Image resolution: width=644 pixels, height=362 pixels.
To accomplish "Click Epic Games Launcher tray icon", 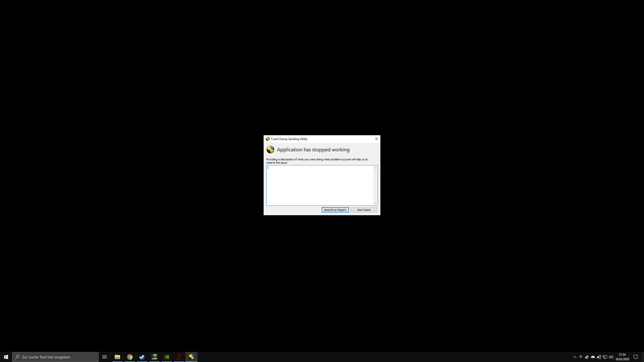I will pos(581,357).
